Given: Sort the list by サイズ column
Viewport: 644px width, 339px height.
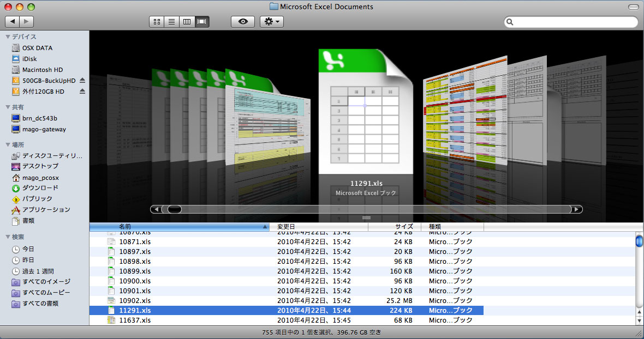Looking at the screenshot, I should coord(395,227).
